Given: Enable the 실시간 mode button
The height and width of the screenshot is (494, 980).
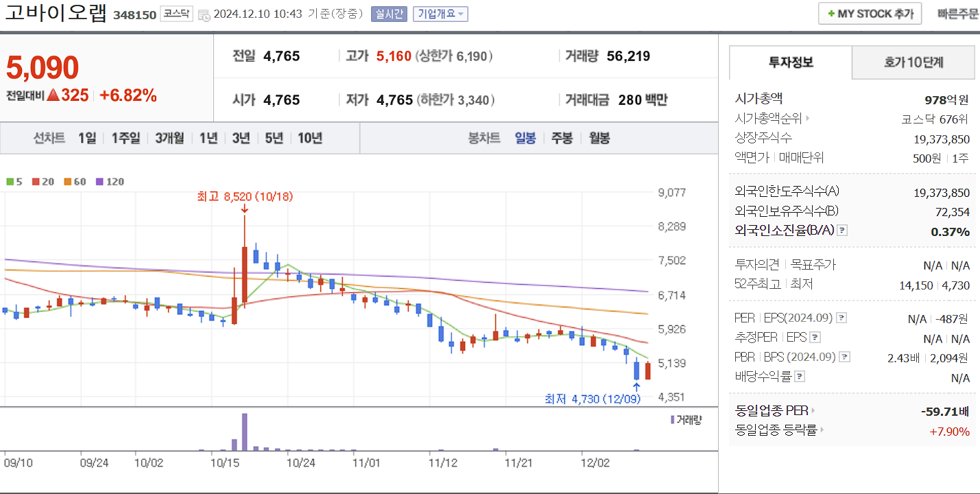Looking at the screenshot, I should click(390, 13).
